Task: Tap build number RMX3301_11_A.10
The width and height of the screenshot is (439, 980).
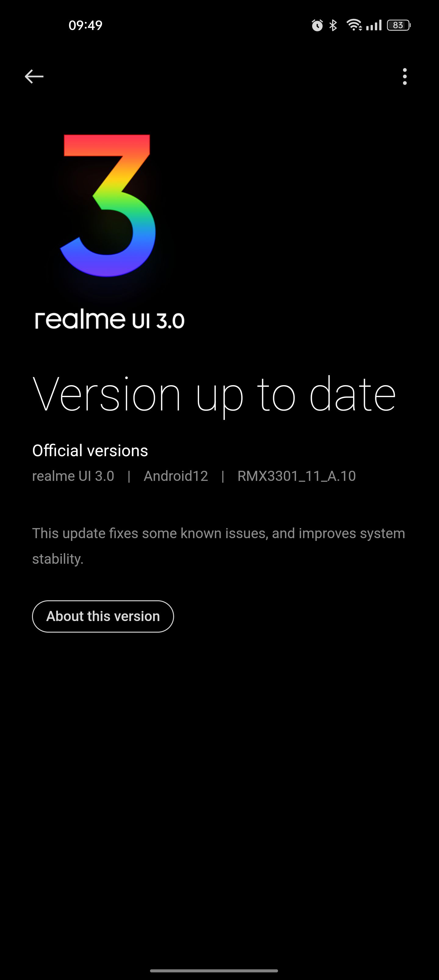Action: pos(297,476)
